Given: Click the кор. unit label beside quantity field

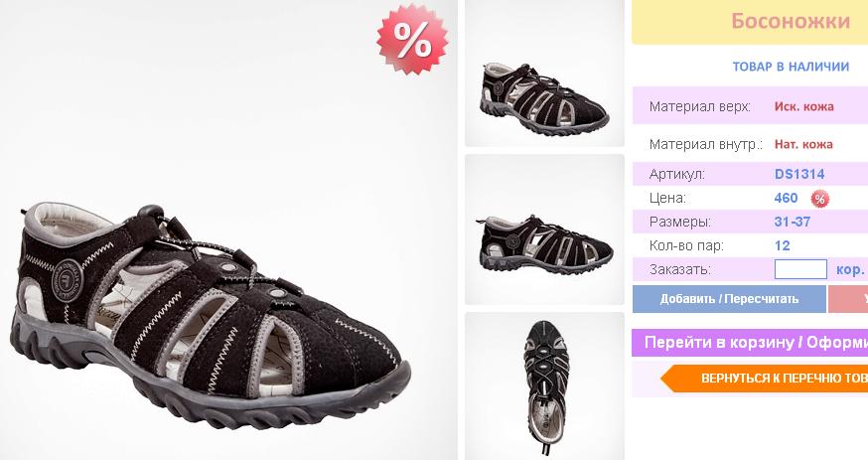Looking at the screenshot, I should tap(850, 270).
